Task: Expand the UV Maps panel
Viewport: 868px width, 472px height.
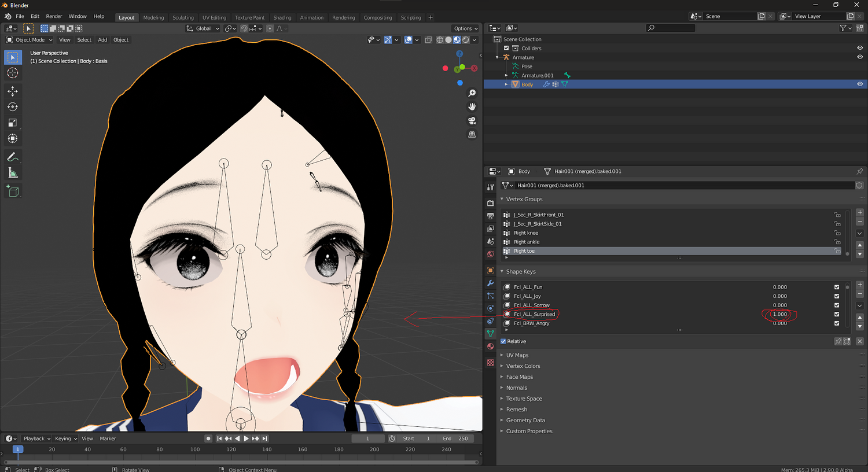Action: 517,355
